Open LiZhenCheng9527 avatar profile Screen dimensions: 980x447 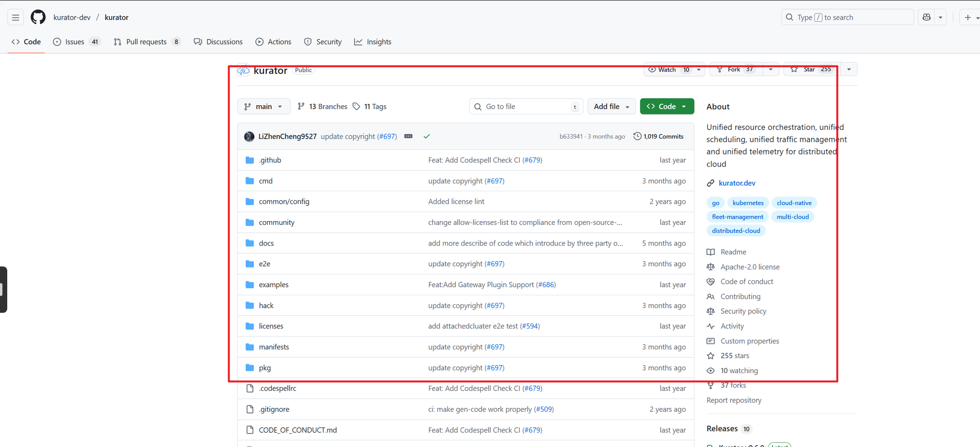(249, 137)
